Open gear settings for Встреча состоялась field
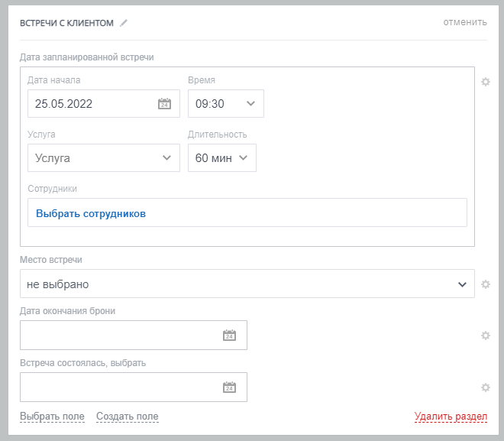Screen dimensions: 504x441 coord(485,387)
